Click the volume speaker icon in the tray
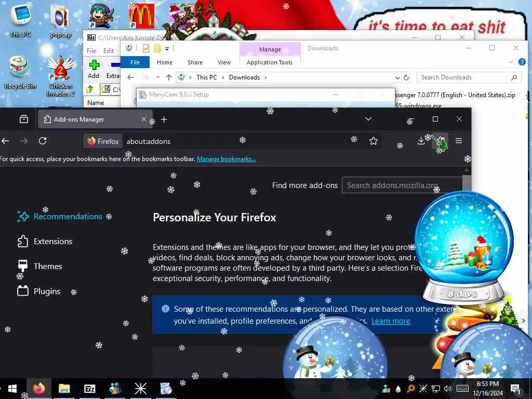This screenshot has height=399, width=532. point(448,389)
